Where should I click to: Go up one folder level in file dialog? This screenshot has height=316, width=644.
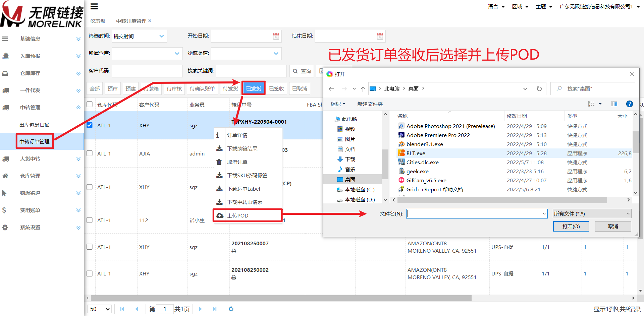click(x=363, y=89)
